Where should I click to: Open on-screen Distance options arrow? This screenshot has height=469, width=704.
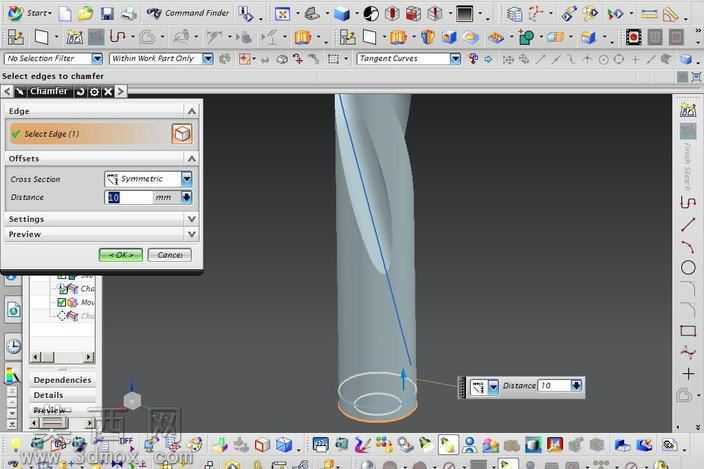coord(576,386)
